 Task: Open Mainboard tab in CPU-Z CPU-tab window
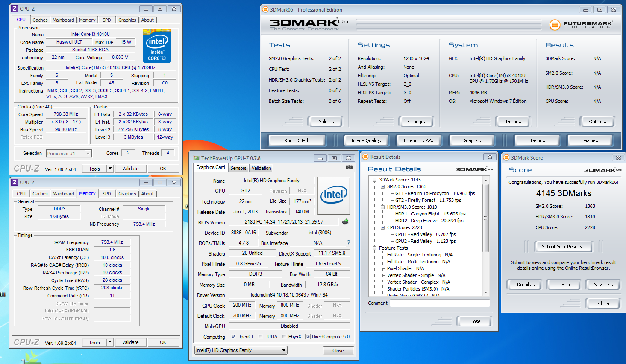[x=63, y=20]
